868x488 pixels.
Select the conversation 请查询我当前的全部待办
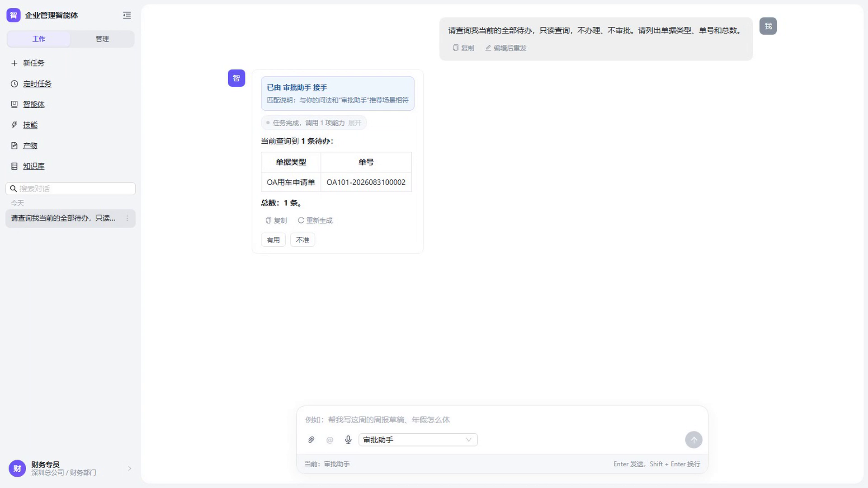pos(71,218)
